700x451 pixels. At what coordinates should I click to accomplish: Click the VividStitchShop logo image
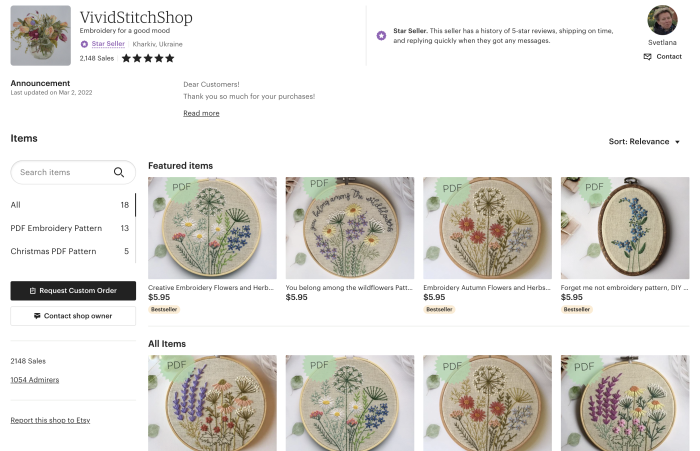click(x=40, y=36)
